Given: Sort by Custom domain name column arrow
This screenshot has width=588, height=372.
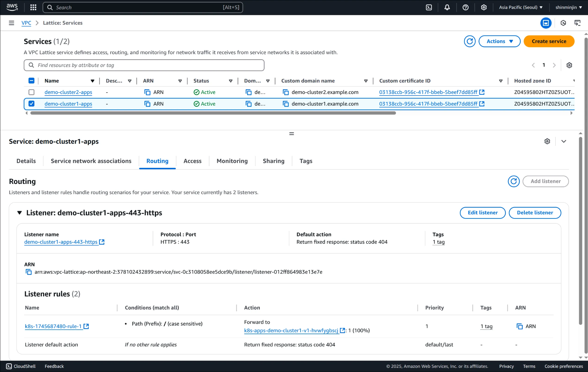Looking at the screenshot, I should click(x=366, y=81).
